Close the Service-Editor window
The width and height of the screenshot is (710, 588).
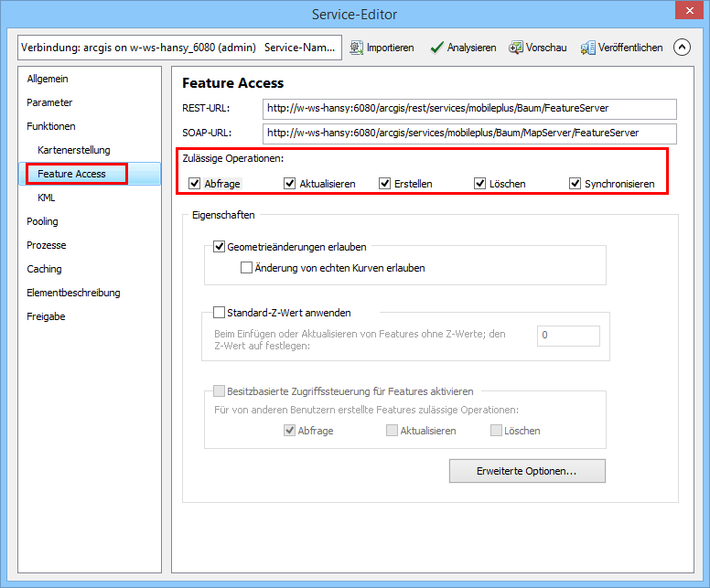(x=689, y=10)
